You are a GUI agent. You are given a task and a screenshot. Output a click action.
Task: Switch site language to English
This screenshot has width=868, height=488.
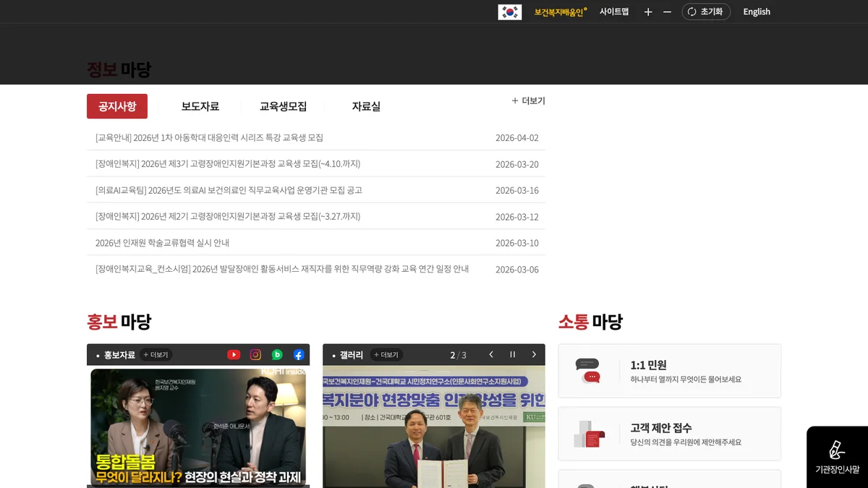click(x=757, y=12)
